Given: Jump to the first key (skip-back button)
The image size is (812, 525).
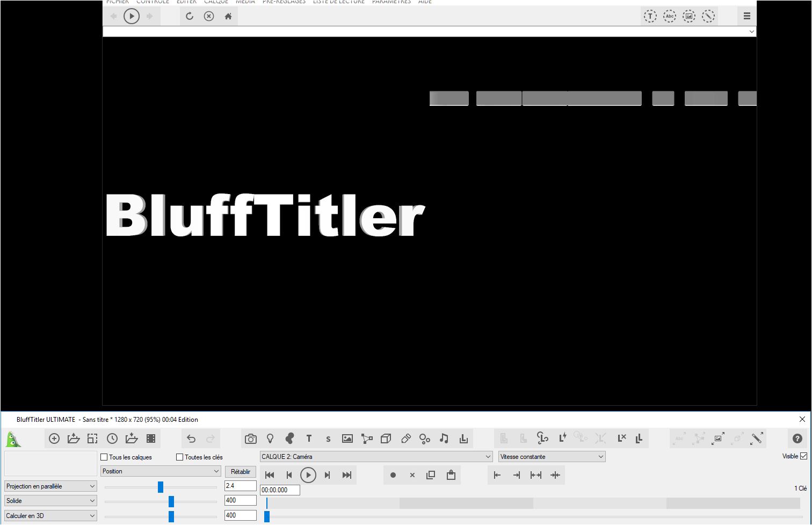Looking at the screenshot, I should [x=270, y=475].
